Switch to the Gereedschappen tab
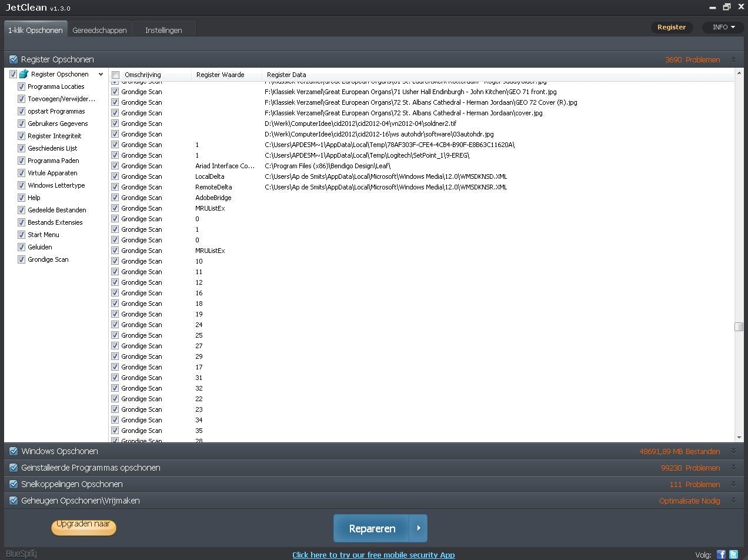Viewport: 748px width, 560px height. coord(99,30)
